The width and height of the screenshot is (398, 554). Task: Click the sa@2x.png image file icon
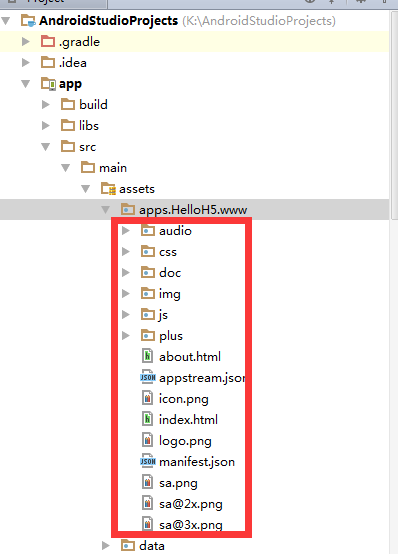click(147, 503)
